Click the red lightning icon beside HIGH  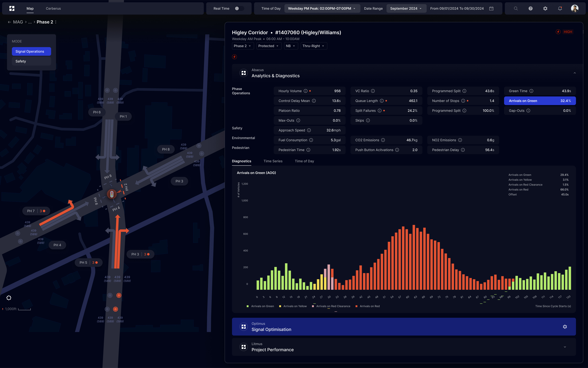tap(558, 32)
